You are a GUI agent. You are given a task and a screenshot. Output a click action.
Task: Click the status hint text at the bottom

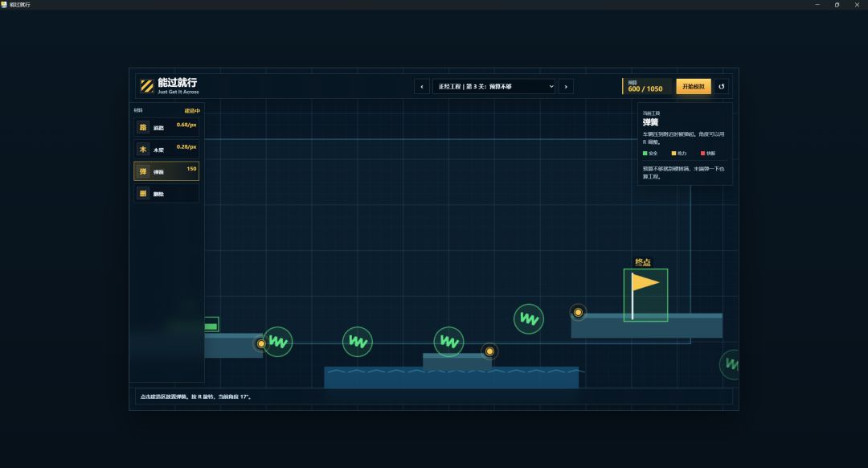tap(196, 396)
